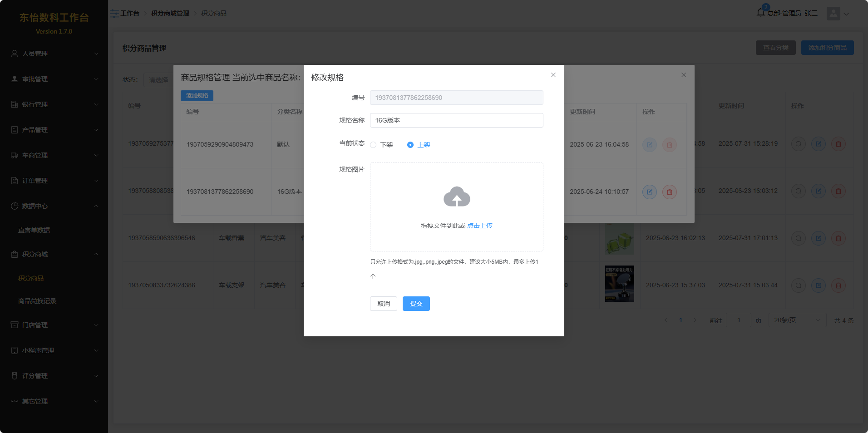Open 商品兑换记录 menu item

point(37,301)
